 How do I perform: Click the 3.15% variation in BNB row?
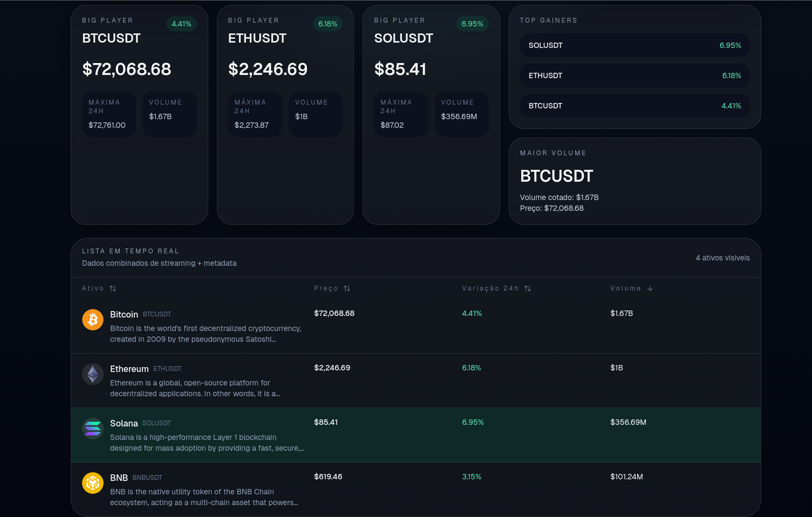(472, 477)
